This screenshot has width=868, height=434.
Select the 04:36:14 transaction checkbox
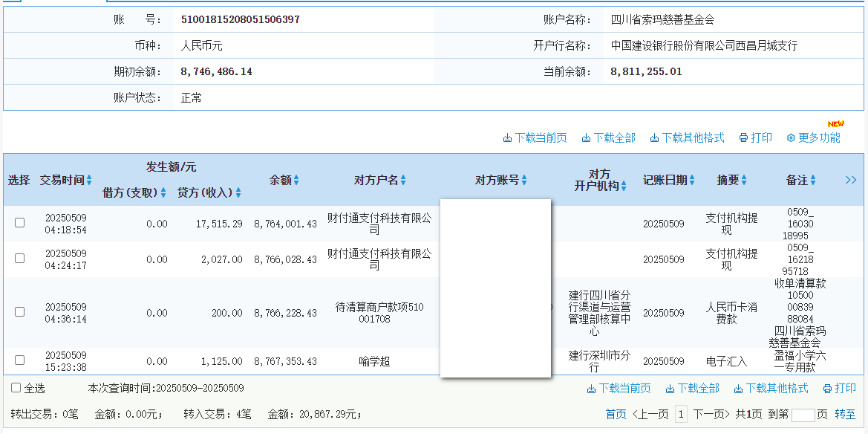click(x=20, y=311)
